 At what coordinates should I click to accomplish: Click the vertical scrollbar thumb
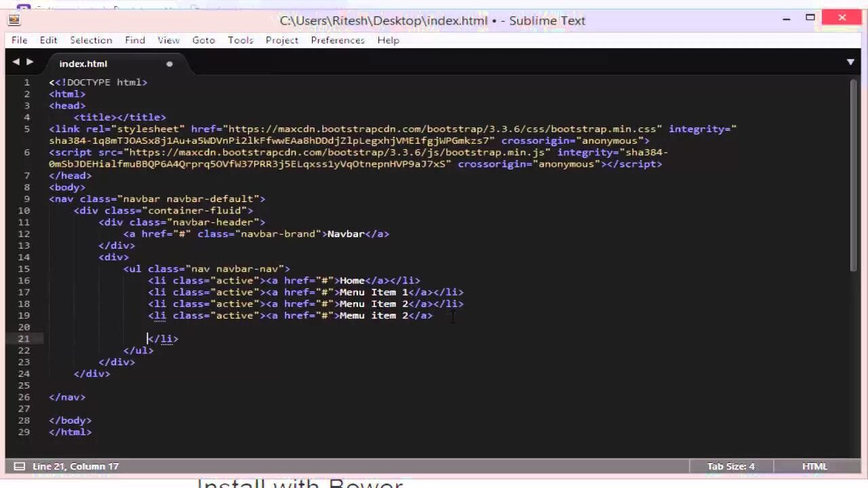[854, 175]
